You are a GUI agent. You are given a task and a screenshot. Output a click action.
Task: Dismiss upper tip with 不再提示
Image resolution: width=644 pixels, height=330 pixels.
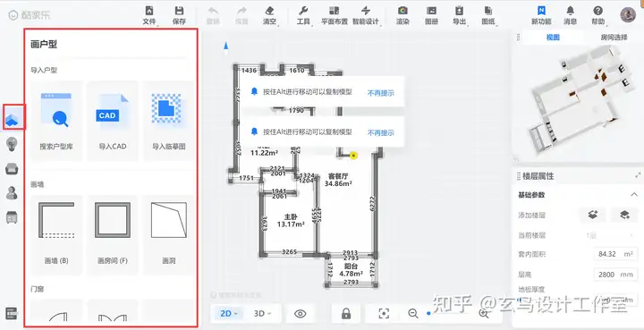[x=381, y=93]
